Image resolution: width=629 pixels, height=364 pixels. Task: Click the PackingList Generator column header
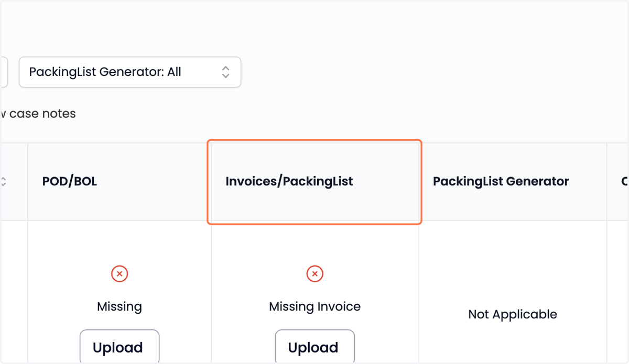(513, 182)
